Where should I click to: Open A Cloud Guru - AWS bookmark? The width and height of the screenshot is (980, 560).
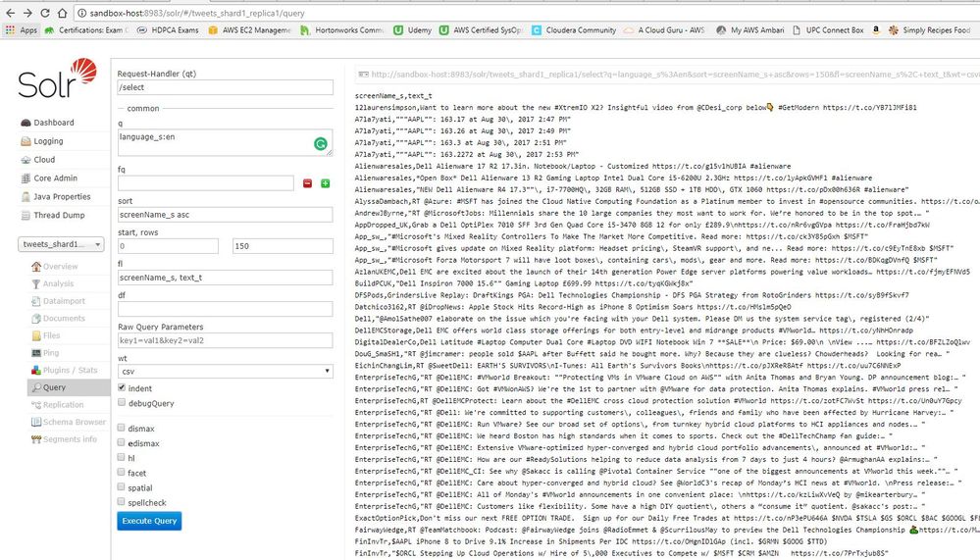point(664,30)
